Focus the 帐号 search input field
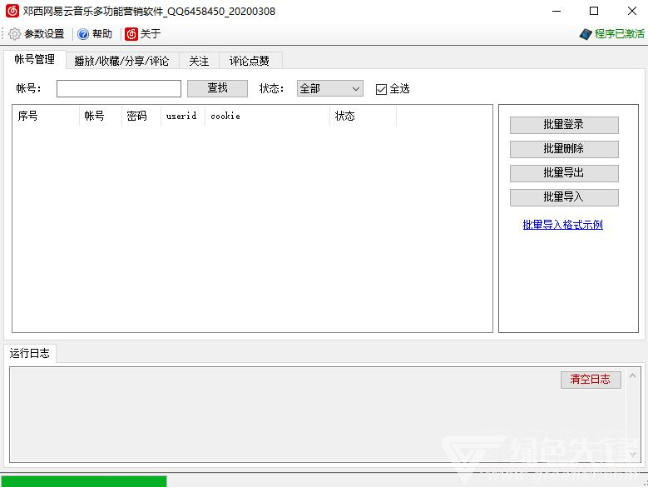The width and height of the screenshot is (649, 489). point(119,89)
